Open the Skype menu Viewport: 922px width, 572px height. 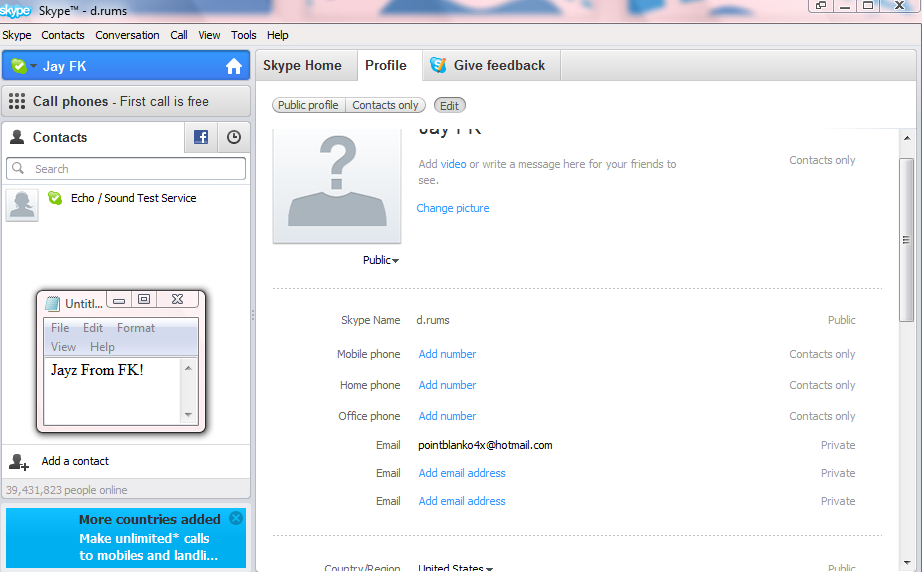(16, 35)
